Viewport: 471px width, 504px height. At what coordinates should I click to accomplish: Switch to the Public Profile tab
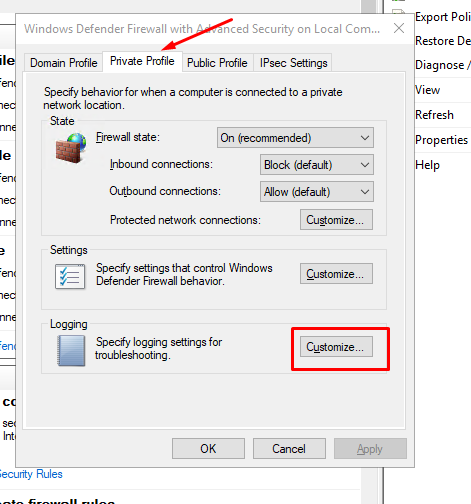pos(217,63)
